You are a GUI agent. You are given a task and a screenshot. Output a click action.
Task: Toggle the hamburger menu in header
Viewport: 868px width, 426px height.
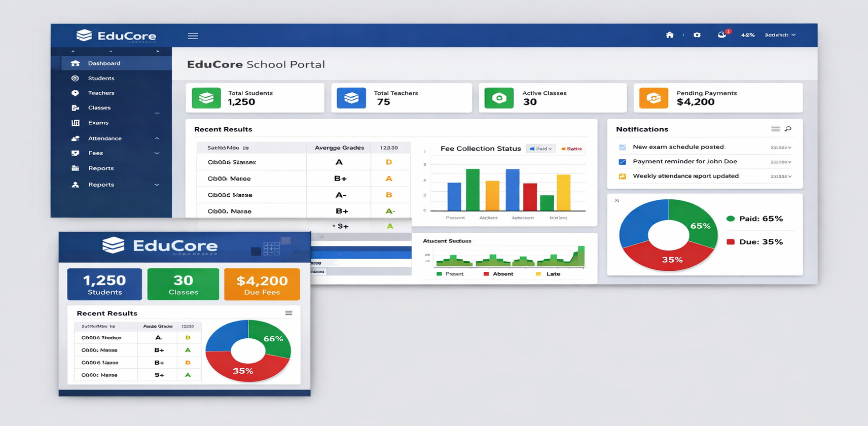(x=193, y=36)
